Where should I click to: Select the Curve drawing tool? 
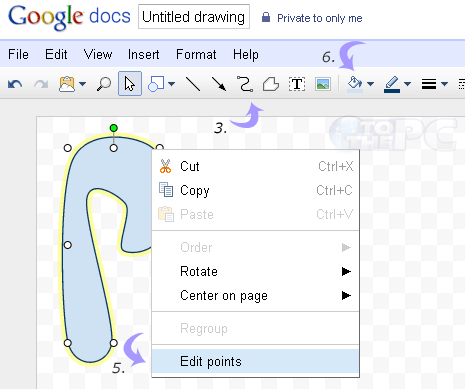pyautogui.click(x=245, y=84)
